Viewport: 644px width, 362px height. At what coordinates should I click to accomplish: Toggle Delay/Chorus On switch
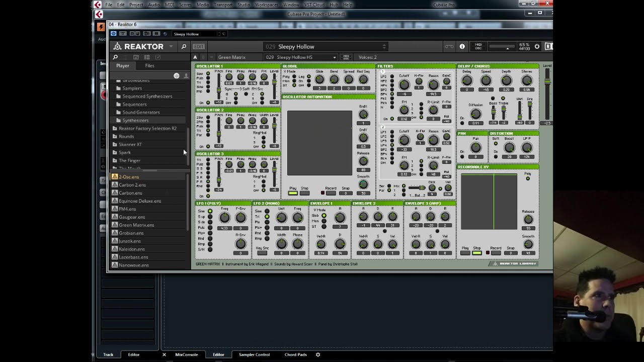(462, 122)
